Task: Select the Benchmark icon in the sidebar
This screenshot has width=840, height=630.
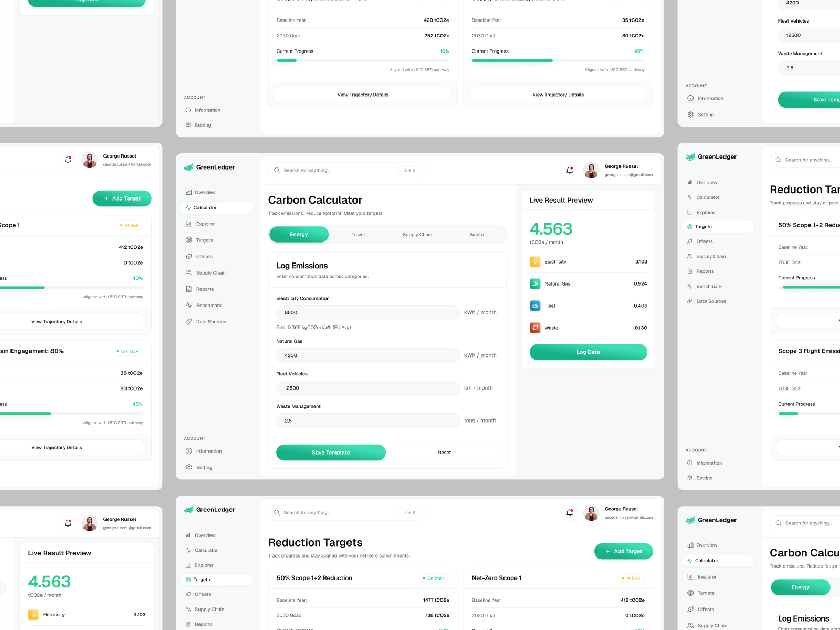Action: (x=190, y=305)
